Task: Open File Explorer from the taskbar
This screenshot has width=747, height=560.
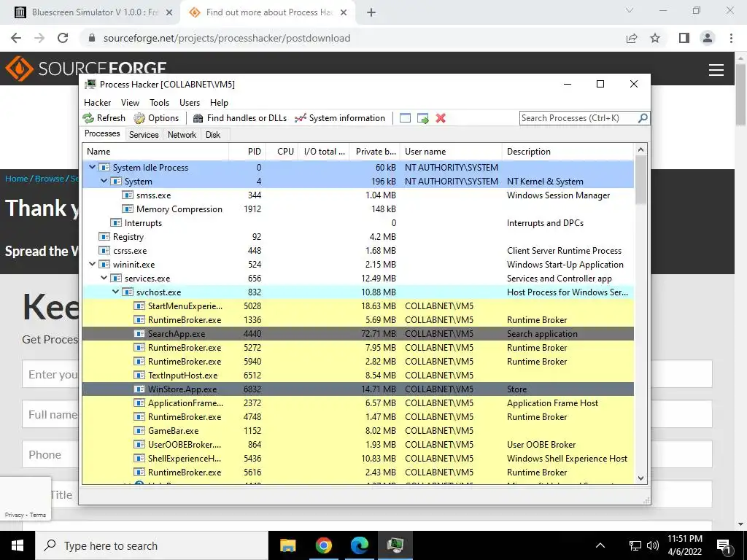Action: click(x=287, y=545)
